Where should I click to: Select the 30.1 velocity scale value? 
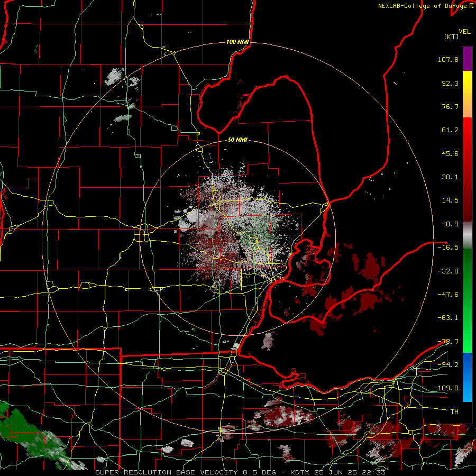tap(450, 177)
